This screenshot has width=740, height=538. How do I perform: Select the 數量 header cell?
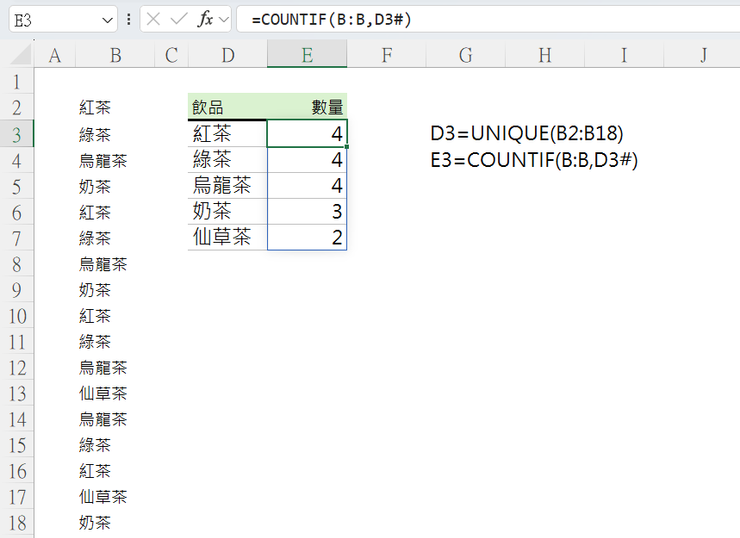[x=307, y=107]
